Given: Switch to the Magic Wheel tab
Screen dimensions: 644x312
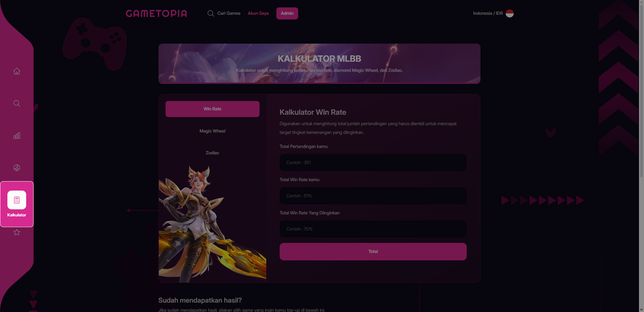Looking at the screenshot, I should click(x=213, y=131).
